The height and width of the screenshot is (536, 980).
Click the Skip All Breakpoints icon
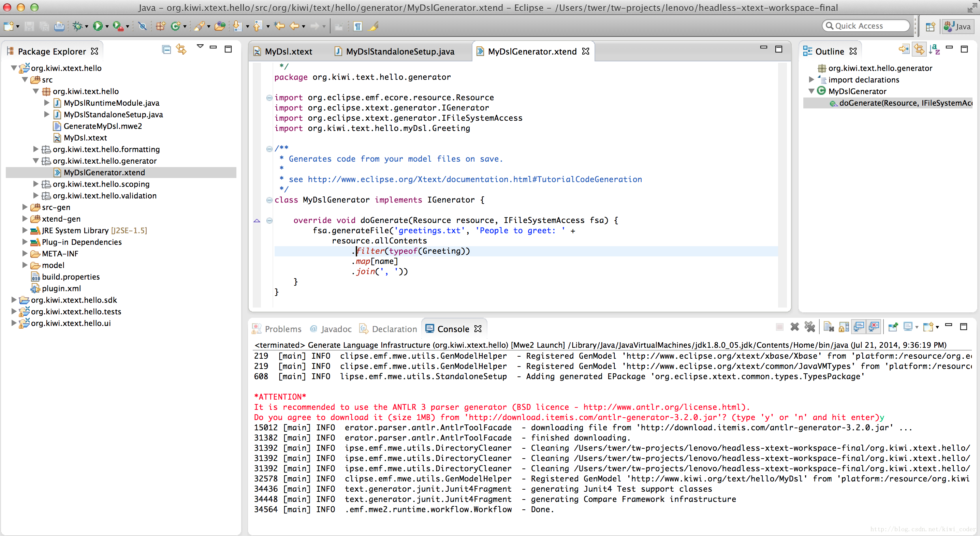(x=142, y=26)
